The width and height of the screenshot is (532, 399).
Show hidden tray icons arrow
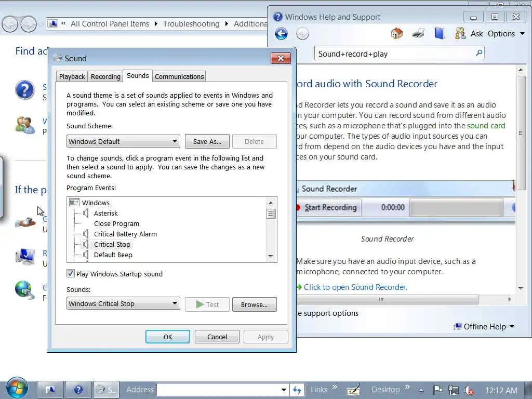point(421,390)
